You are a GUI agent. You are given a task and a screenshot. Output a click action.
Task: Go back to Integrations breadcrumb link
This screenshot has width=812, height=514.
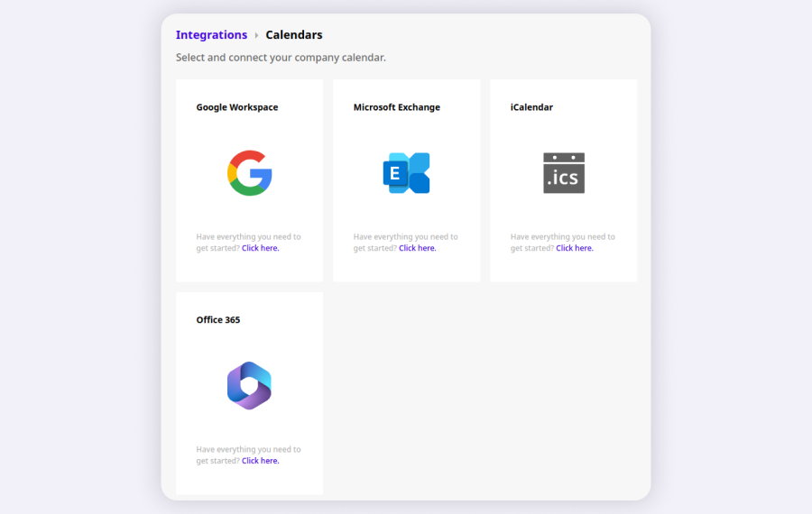[211, 34]
